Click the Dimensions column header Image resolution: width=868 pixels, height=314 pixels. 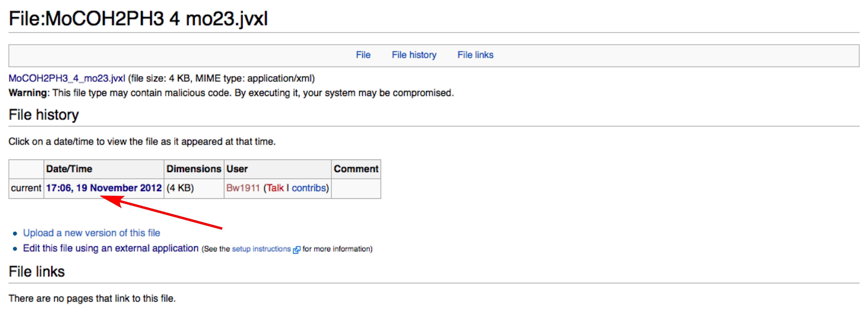(x=194, y=169)
